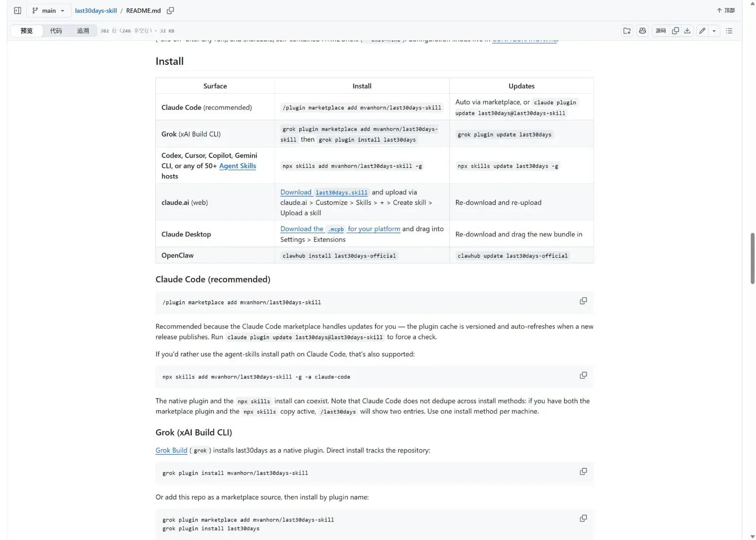
Task: Copy the grok plugin marketplace add code block
Action: pyautogui.click(x=584, y=518)
